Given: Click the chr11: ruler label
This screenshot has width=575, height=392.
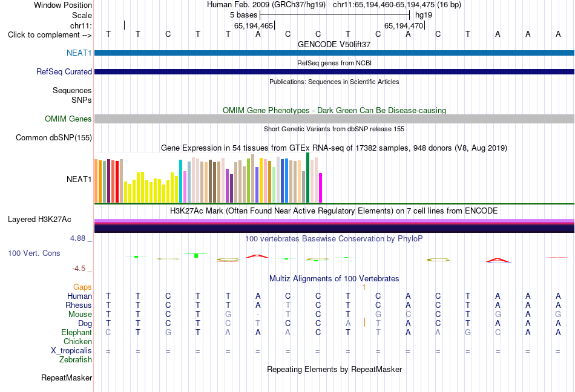Looking at the screenshot, I should coord(81,25).
